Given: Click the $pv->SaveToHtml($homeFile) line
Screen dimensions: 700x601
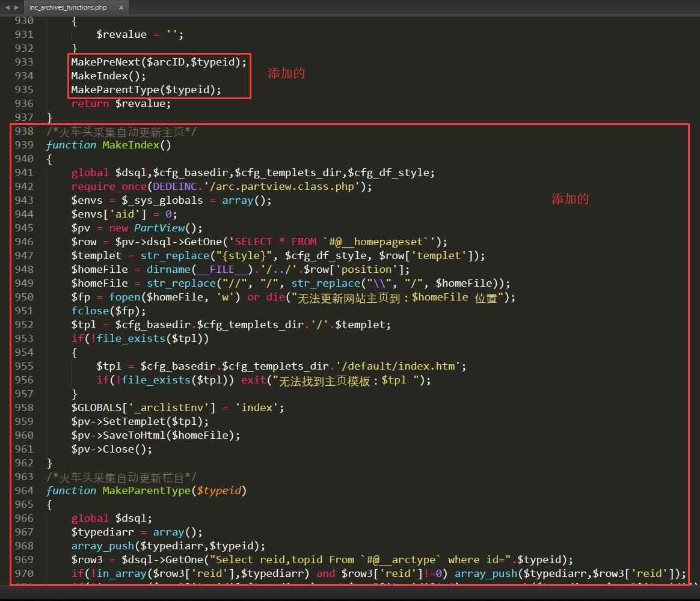Looking at the screenshot, I should point(156,435).
